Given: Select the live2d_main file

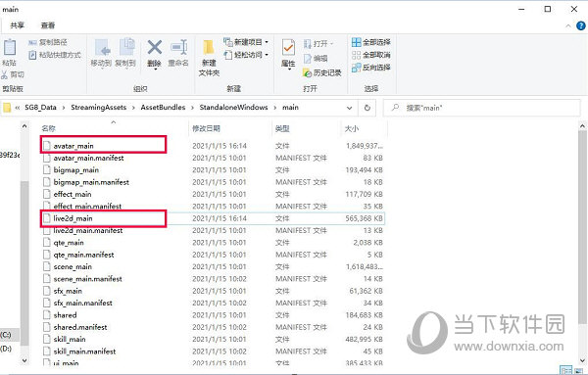Looking at the screenshot, I should pos(73,218).
